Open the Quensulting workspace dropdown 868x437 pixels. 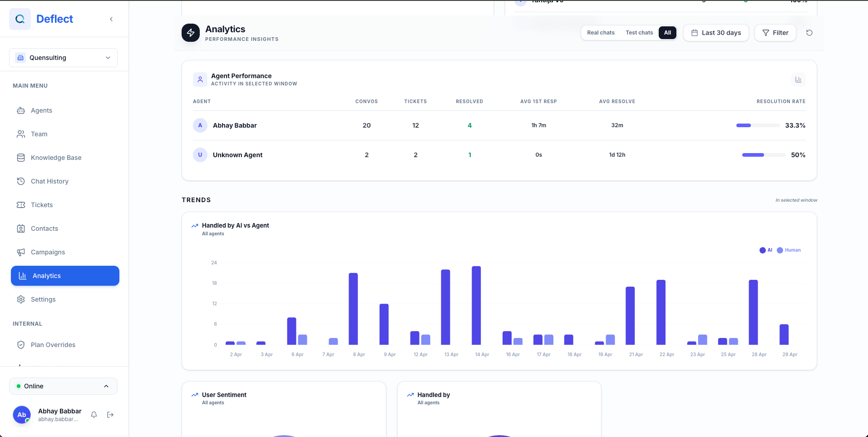(63, 58)
